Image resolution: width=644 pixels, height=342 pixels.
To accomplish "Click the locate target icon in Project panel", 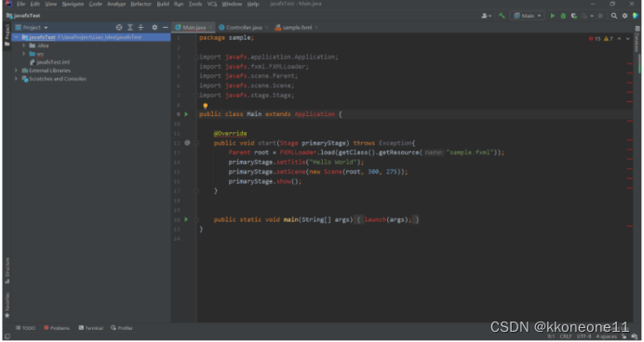I will tap(119, 28).
